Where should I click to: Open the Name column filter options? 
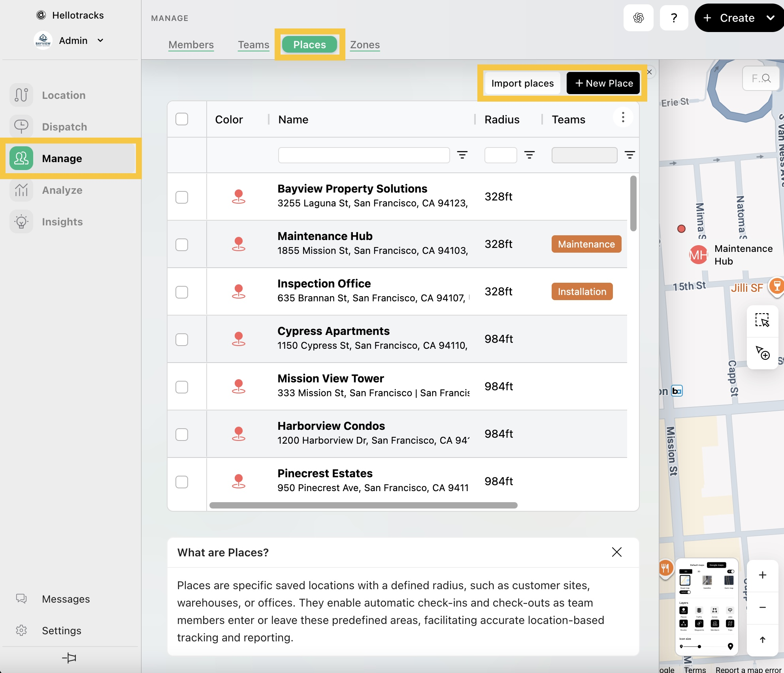[462, 155]
